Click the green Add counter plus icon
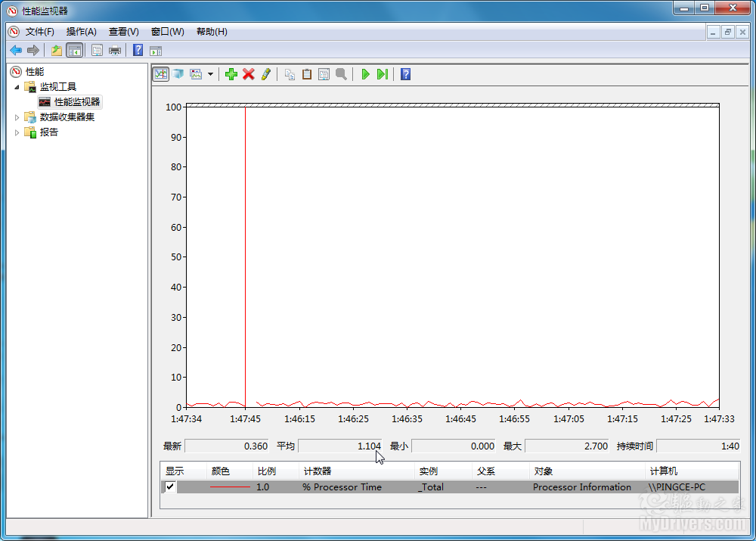 coord(231,74)
